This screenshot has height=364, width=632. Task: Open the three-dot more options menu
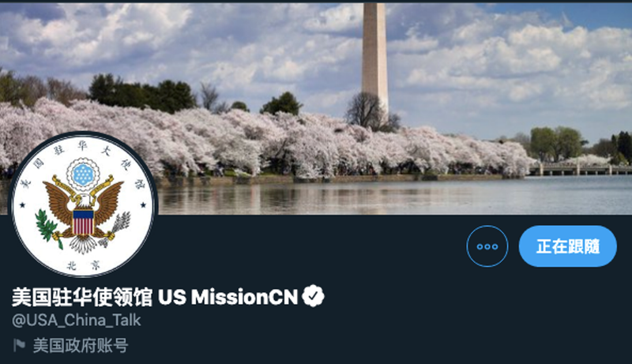487,246
